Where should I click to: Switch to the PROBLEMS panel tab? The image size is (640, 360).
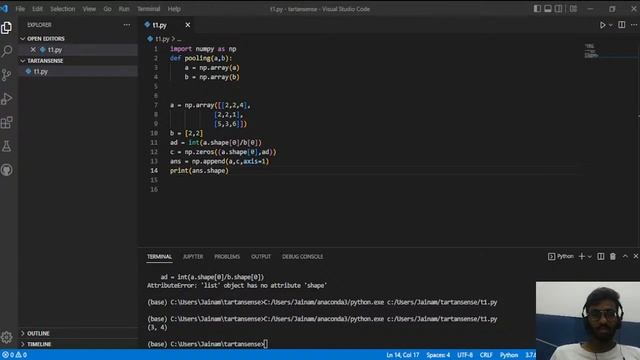pyautogui.click(x=227, y=256)
